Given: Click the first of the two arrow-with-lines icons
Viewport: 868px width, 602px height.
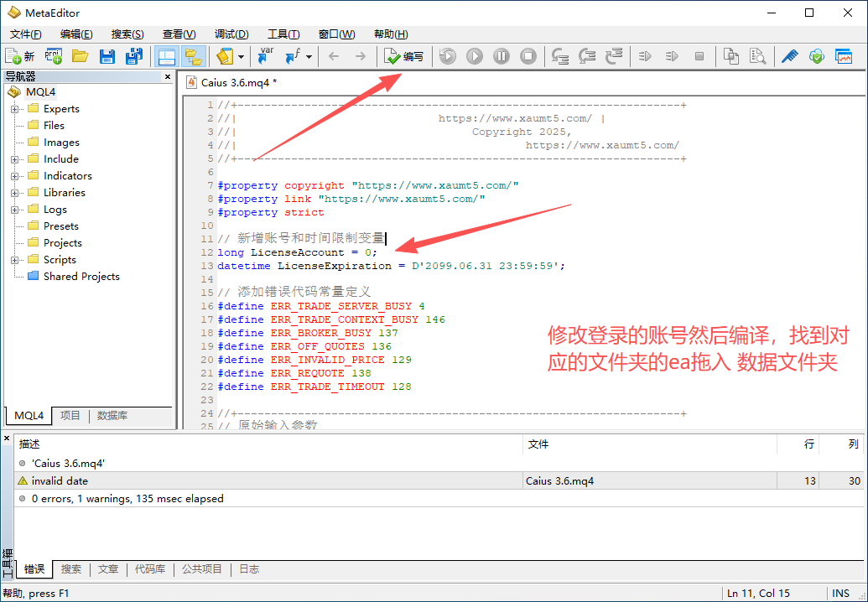Looking at the screenshot, I should tap(645, 56).
